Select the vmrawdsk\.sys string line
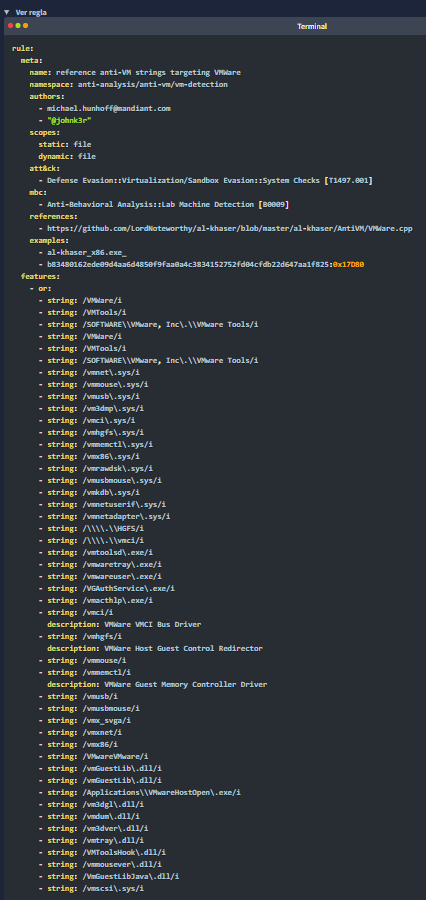Screen dimensions: 426x900 96,468
